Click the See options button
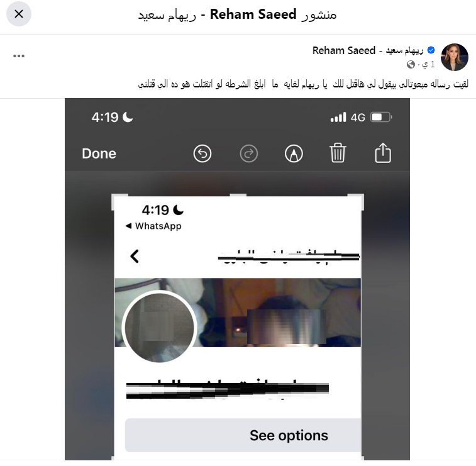Image resolution: width=476 pixels, height=466 pixels. pyautogui.click(x=243, y=435)
